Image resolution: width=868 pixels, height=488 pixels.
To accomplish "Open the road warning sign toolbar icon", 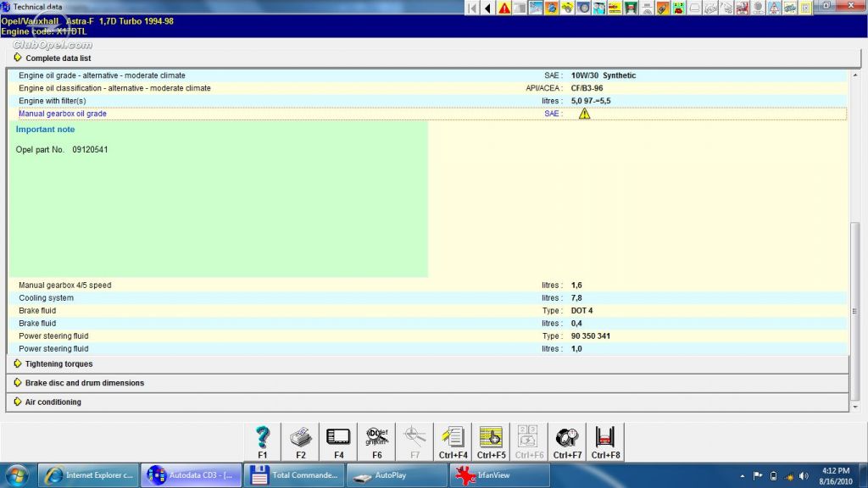I will click(x=774, y=8).
